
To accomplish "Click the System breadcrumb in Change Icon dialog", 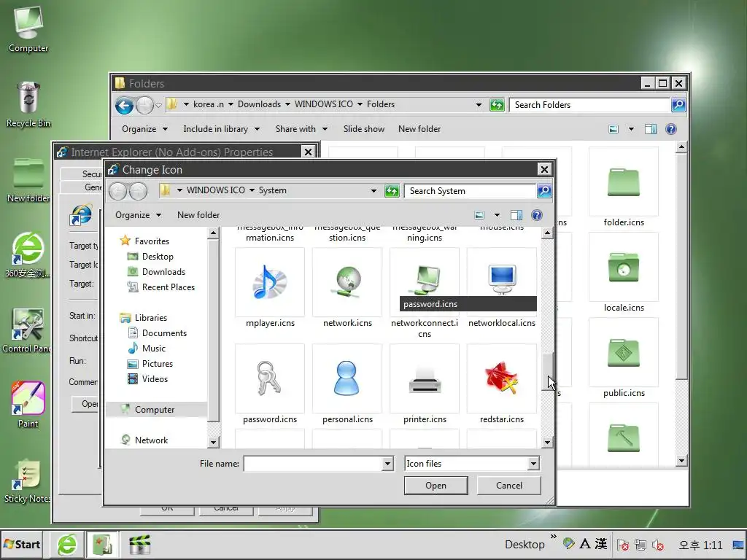I will tap(273, 190).
